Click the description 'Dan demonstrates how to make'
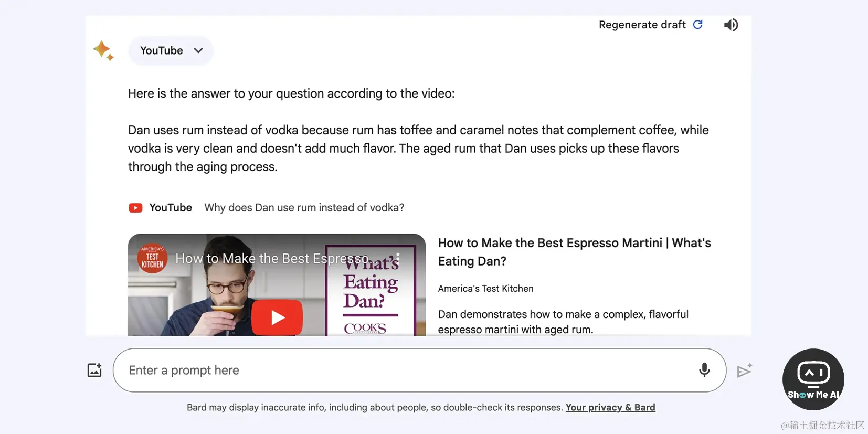Screen dimensions: 868x434 (x=563, y=322)
